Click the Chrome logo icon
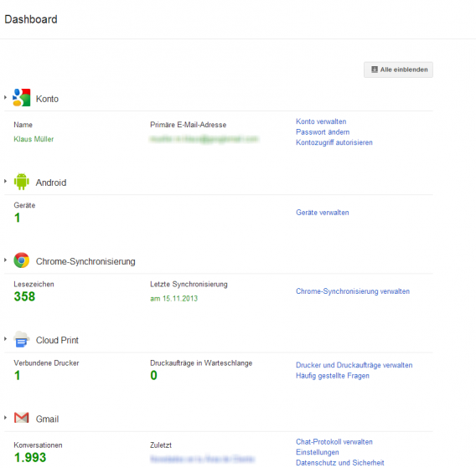 (22, 260)
